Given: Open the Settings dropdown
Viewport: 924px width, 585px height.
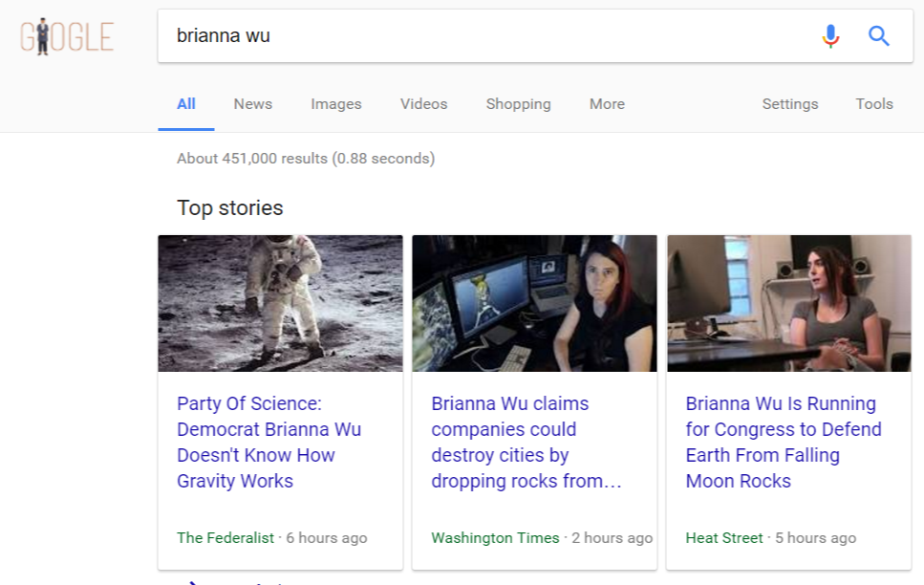Looking at the screenshot, I should tap(789, 104).
